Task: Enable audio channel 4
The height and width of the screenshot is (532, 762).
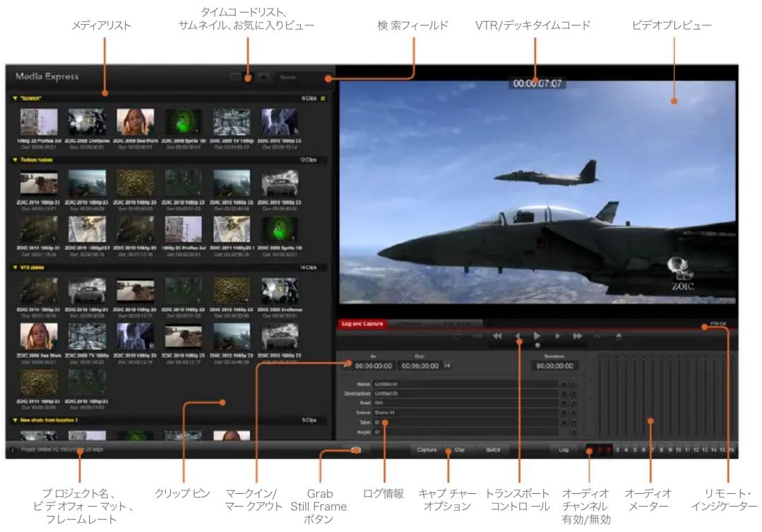Action: [626, 450]
